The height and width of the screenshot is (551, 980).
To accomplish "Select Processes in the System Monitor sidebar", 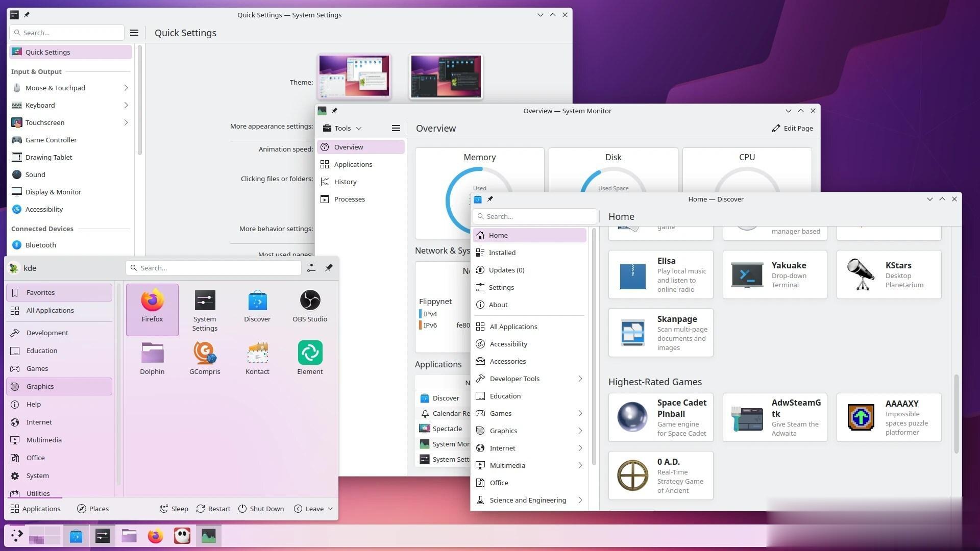I will (x=349, y=199).
